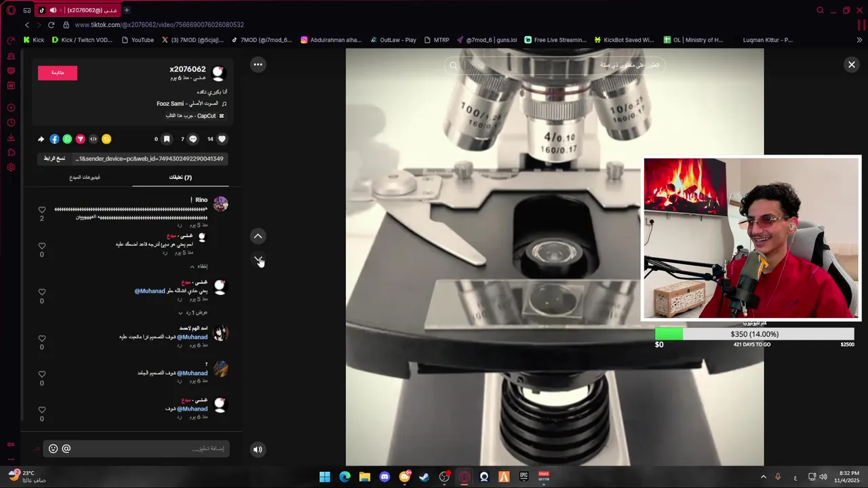Open the three-dots more options menu
868x488 pixels.
pos(258,64)
